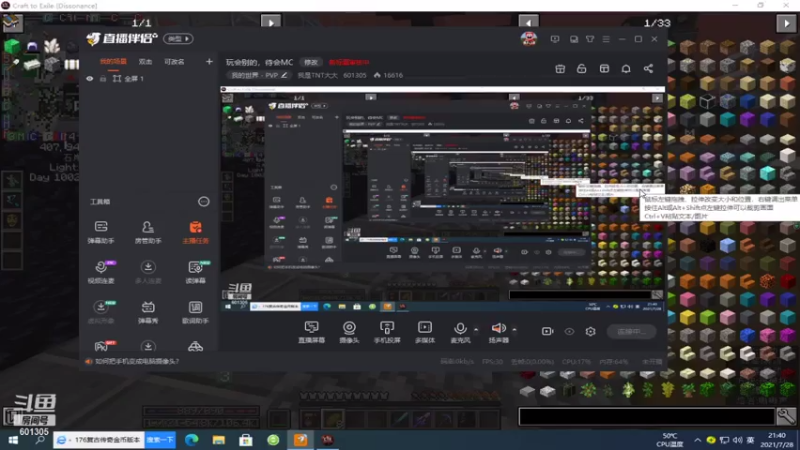The height and width of the screenshot is (450, 800).
Task: Switch to the first orange scene tab
Action: click(113, 62)
